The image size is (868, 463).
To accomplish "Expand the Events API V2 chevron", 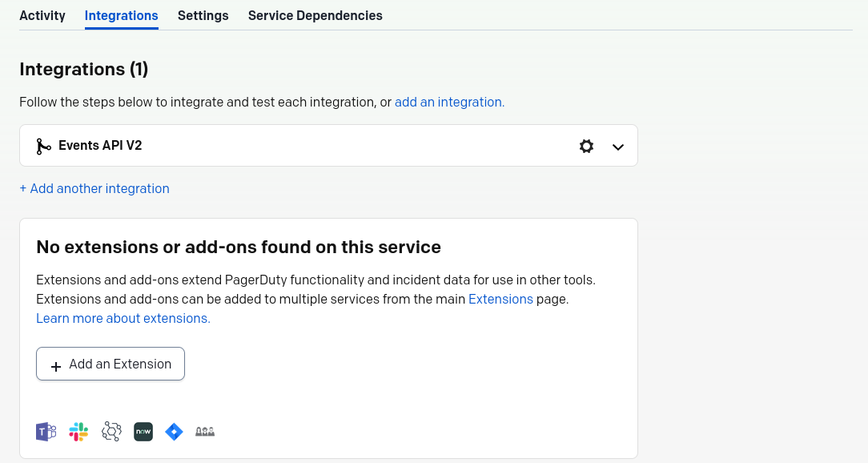I will tap(618, 147).
